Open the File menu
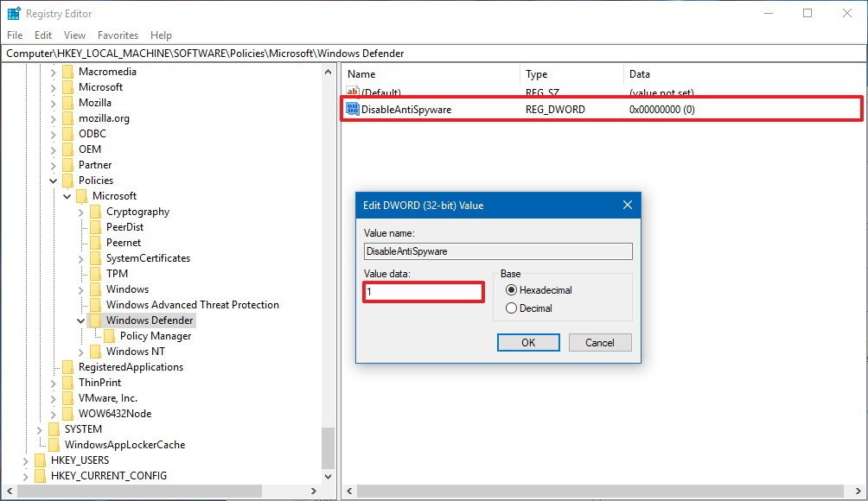The image size is (868, 501). pos(15,35)
